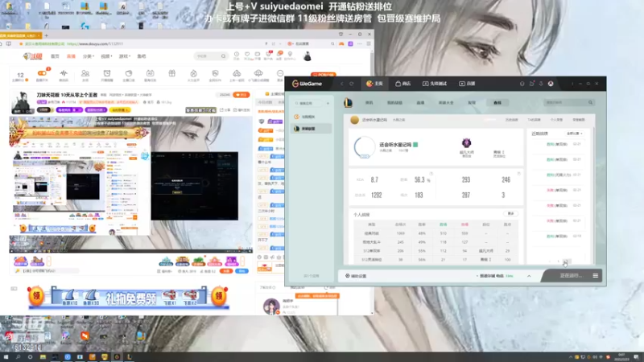Expand the server region up-chevron in WeGame
The height and width of the screenshot is (362, 644).
529,276
